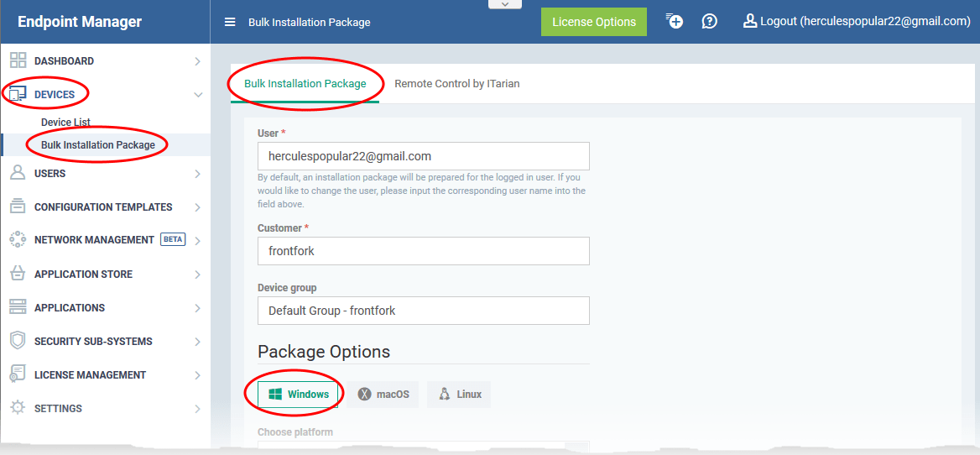Open the Users menu item
The width and height of the screenshot is (980, 455).
point(105,174)
